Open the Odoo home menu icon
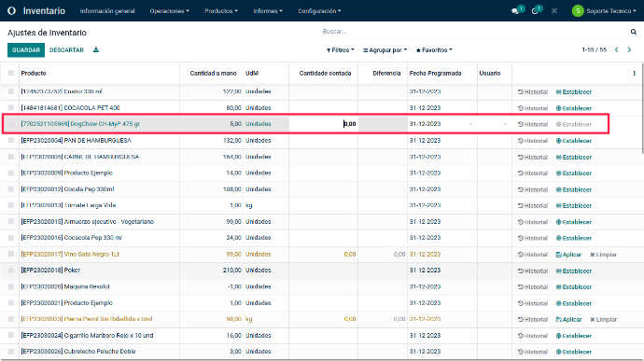Image resolution: width=644 pixels, height=361 pixels. [x=11, y=10]
